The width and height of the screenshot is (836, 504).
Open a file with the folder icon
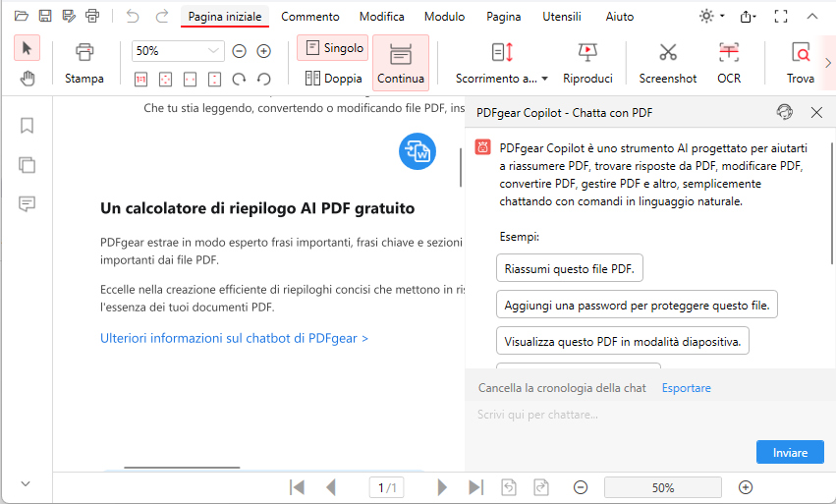[22, 16]
